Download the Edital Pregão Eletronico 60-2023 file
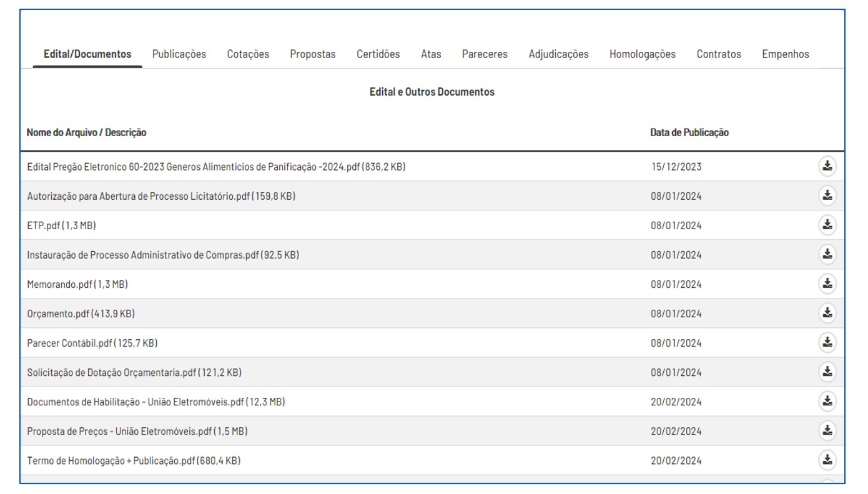 [827, 166]
